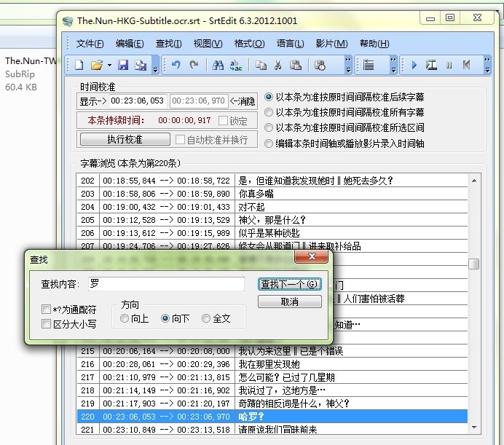Click the subtitle list scrollbar thumb
Viewport: 504px width, 445px height.
[473, 264]
